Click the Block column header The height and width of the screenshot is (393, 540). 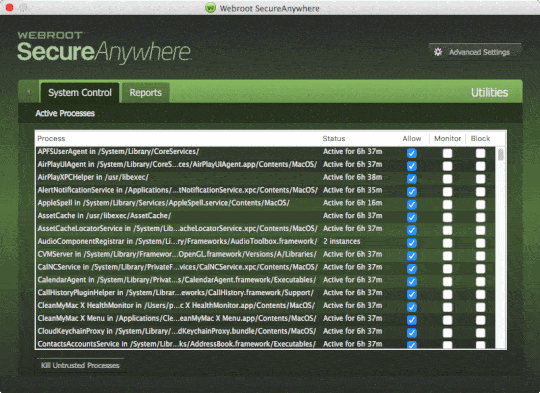point(480,138)
